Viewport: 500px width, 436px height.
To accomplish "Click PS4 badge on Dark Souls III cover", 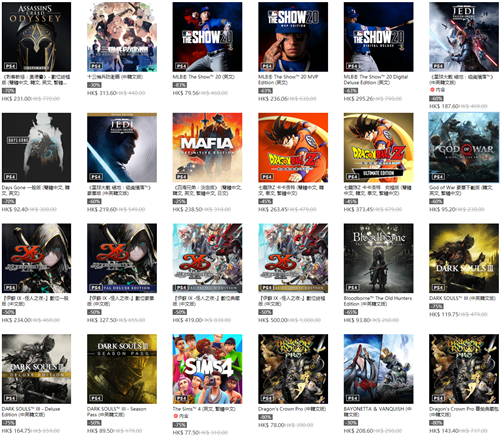I will (x=438, y=287).
